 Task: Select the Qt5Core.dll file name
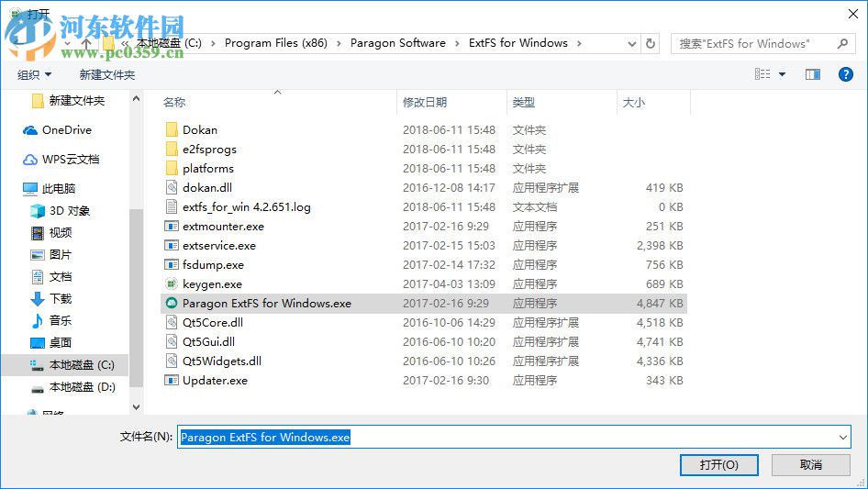click(213, 322)
